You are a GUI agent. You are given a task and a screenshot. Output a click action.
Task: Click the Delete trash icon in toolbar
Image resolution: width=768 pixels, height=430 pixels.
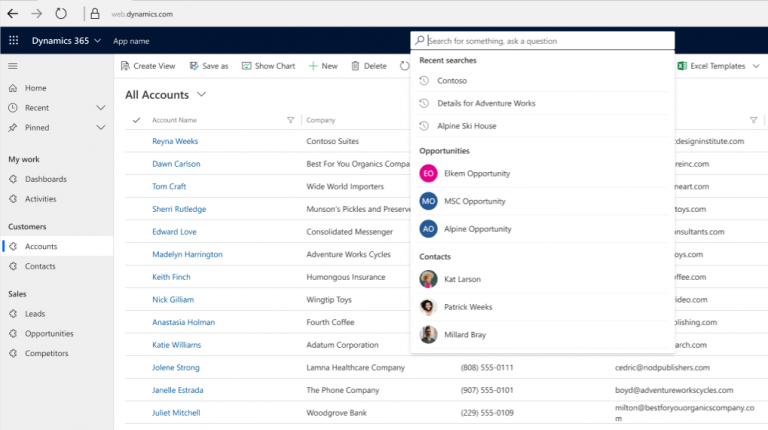click(x=355, y=66)
